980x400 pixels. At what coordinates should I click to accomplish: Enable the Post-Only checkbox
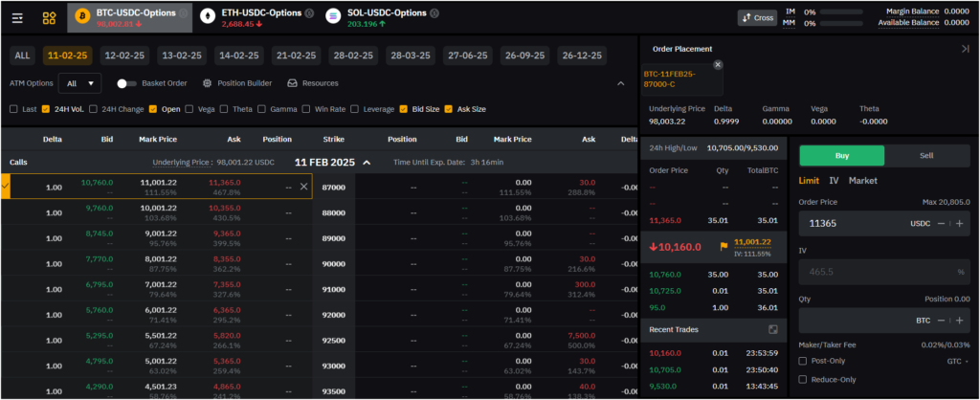pyautogui.click(x=803, y=361)
